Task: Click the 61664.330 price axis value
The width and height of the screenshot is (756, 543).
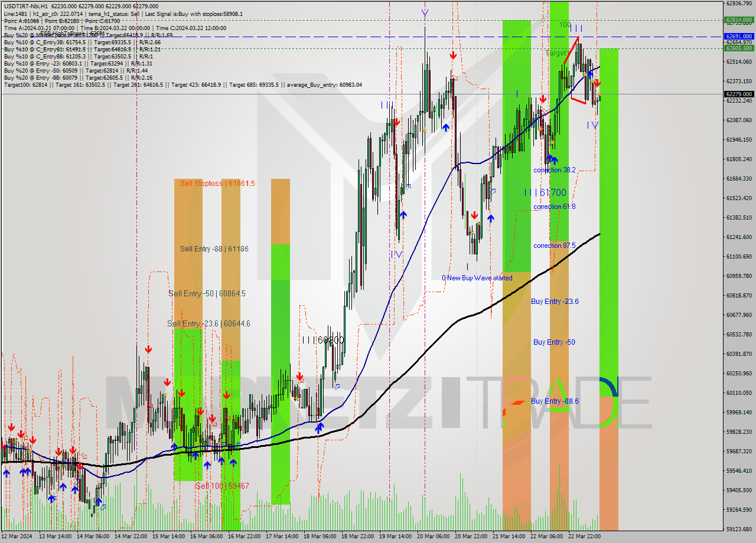Action: click(739, 178)
